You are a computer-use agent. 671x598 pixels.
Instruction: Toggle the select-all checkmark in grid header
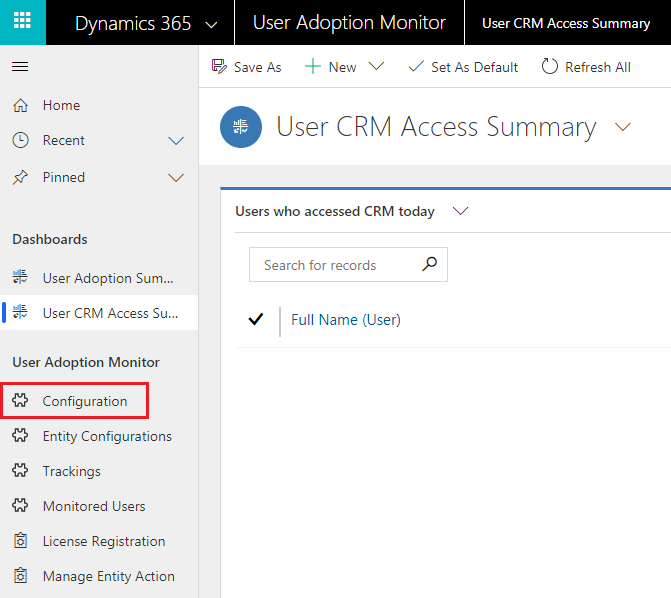point(256,319)
